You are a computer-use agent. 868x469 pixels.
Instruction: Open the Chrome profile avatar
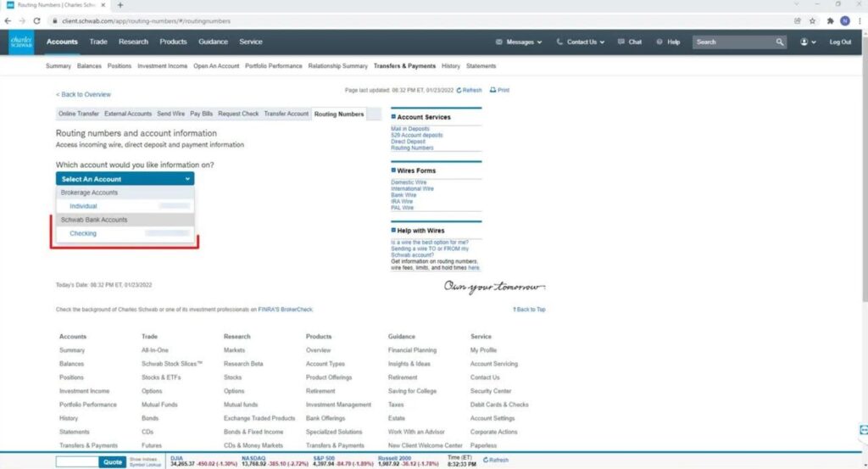[x=845, y=21]
